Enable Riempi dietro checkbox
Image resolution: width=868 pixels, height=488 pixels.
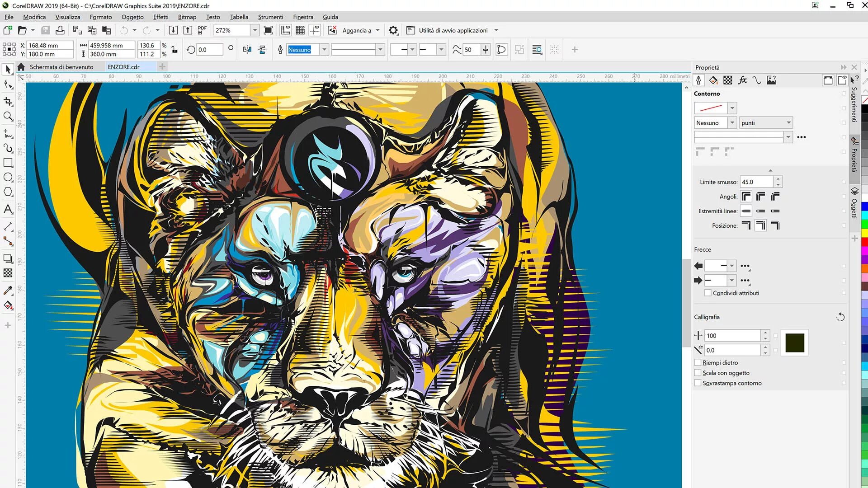point(698,362)
